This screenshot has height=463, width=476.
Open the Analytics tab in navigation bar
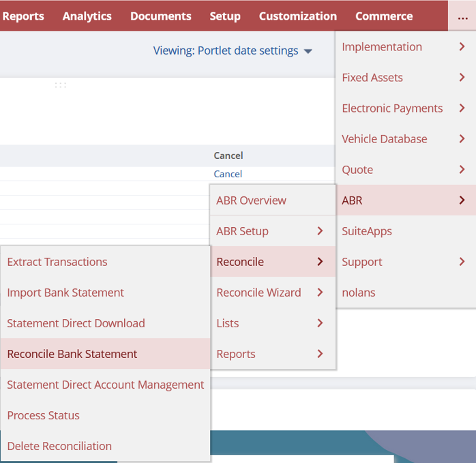87,16
